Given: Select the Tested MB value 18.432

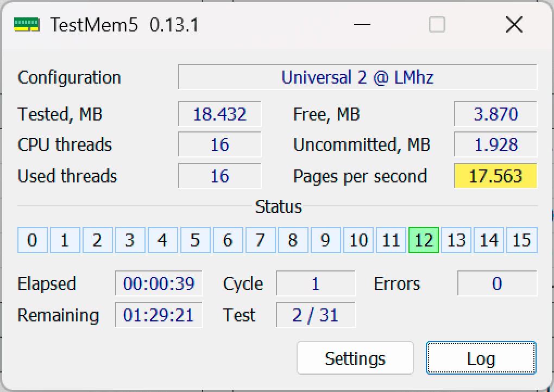Looking at the screenshot, I should click(x=220, y=114).
